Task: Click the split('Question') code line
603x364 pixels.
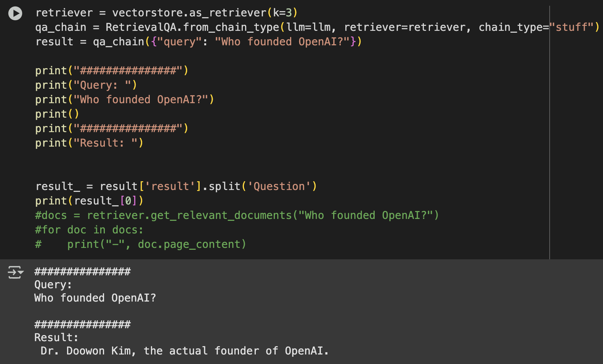Action: coord(176,187)
